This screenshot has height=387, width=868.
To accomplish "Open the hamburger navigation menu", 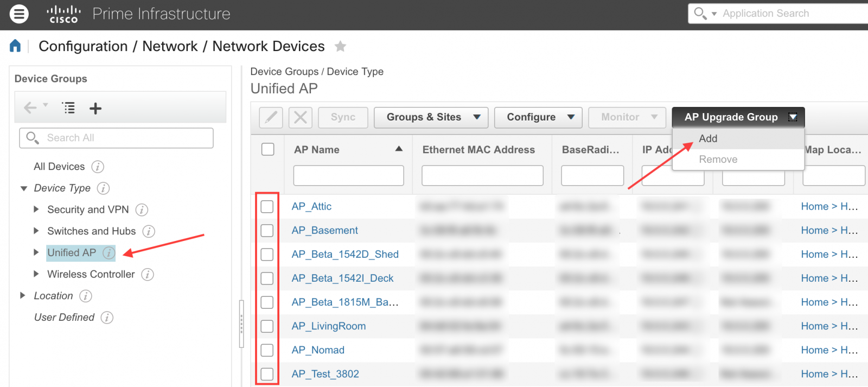I will [20, 14].
